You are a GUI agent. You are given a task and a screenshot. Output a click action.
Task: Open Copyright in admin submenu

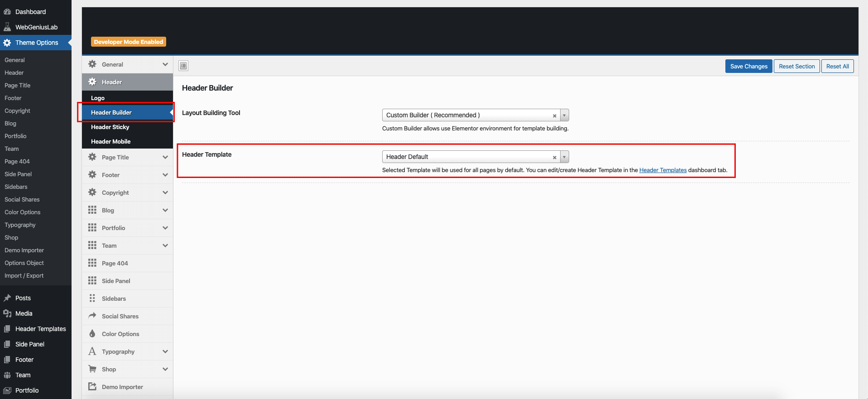coord(17,111)
